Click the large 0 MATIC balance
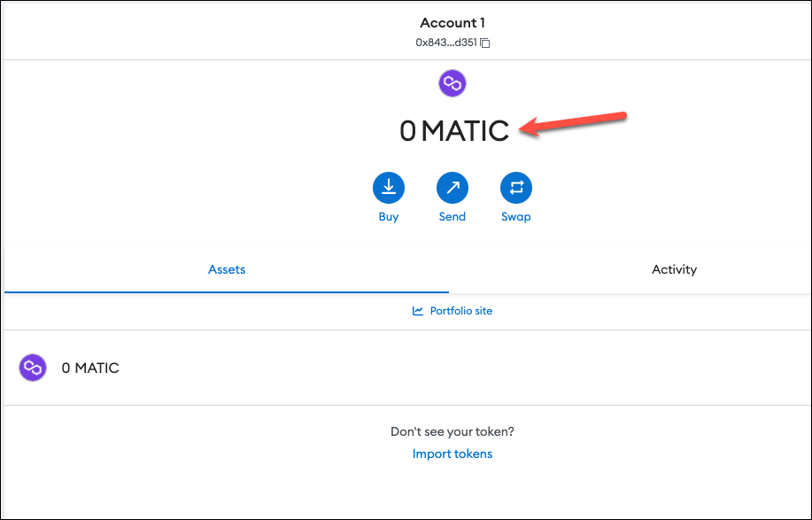This screenshot has width=812, height=520. click(x=454, y=130)
